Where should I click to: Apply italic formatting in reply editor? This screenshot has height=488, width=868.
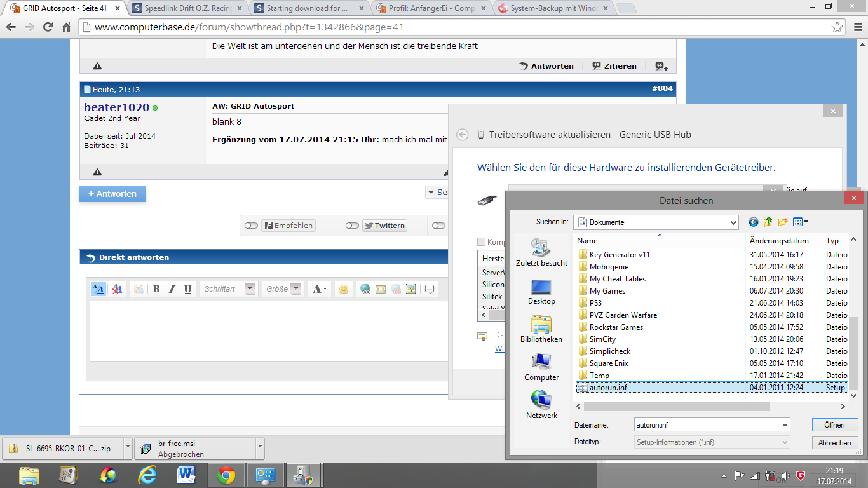pos(172,289)
